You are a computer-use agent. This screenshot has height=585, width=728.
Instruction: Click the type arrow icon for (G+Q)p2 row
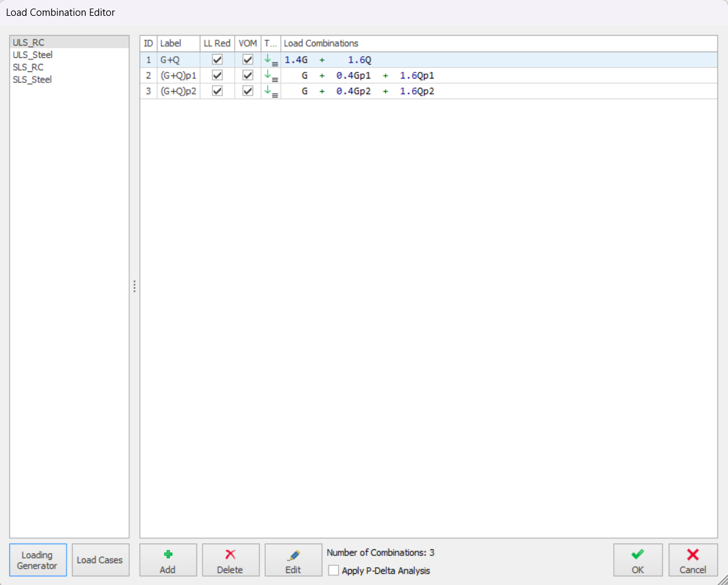pos(270,92)
